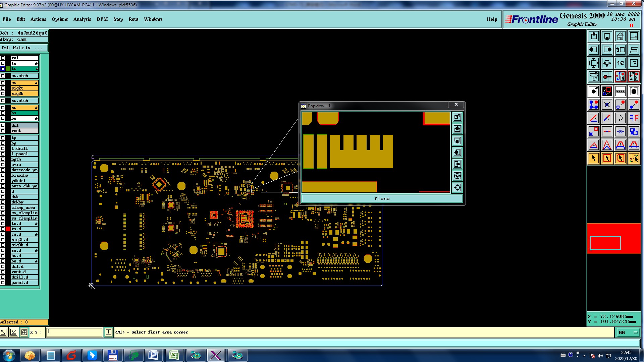Image resolution: width=644 pixels, height=362 pixels.
Task: Click the 1:2 zoom scale icon
Action: click(620, 63)
